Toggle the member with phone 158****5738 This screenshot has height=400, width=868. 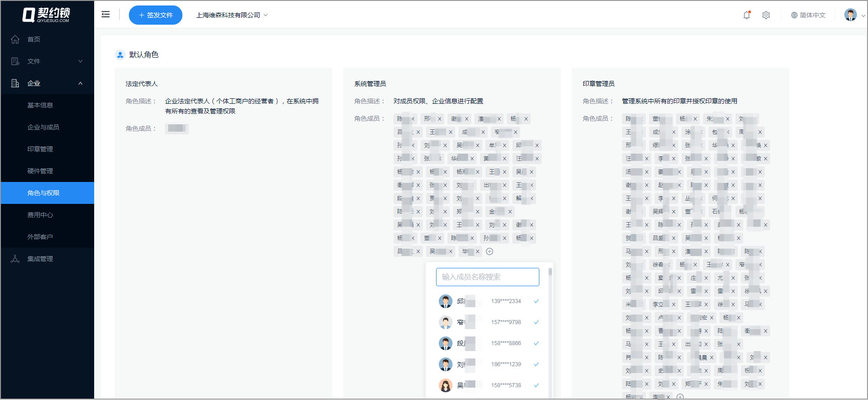489,385
